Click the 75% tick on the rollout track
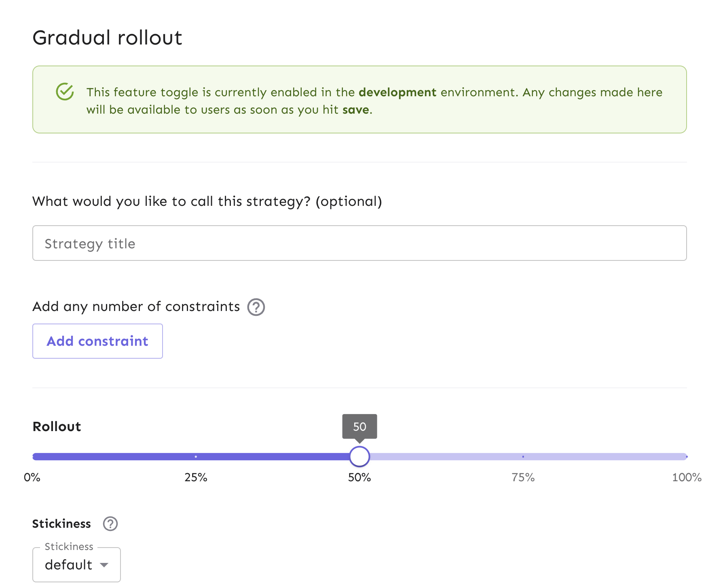706x588 pixels. (523, 456)
